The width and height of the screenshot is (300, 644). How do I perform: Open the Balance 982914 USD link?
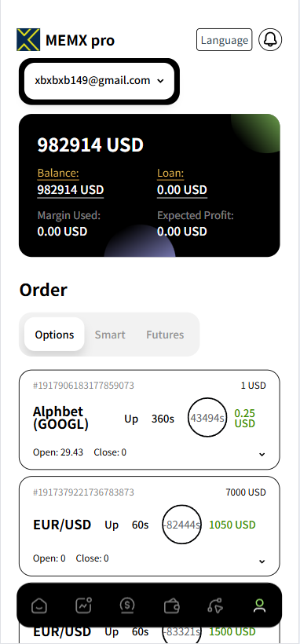click(x=70, y=190)
